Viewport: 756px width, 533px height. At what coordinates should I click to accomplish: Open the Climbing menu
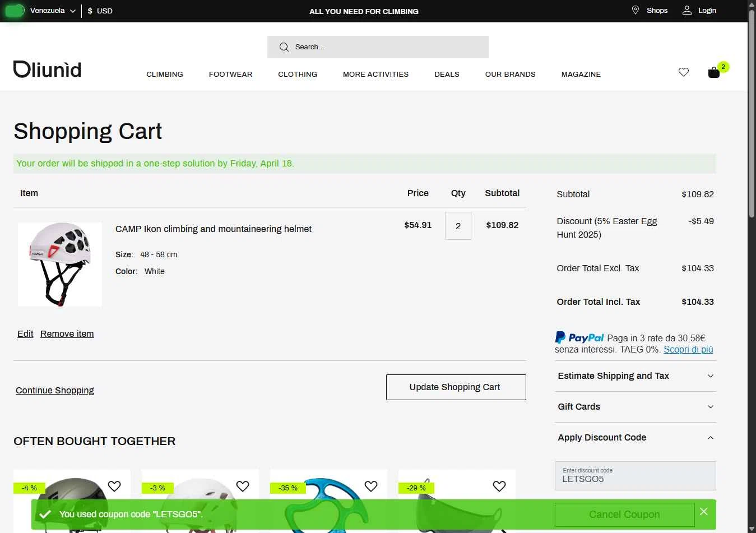pos(165,74)
